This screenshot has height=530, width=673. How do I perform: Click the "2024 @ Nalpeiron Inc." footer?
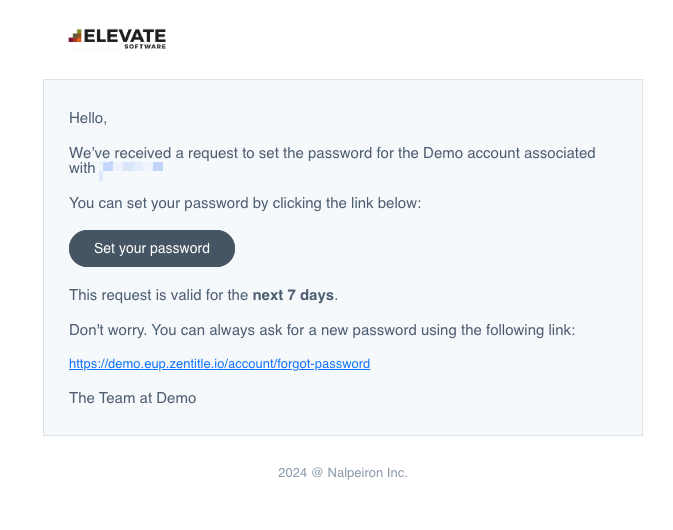tap(343, 472)
